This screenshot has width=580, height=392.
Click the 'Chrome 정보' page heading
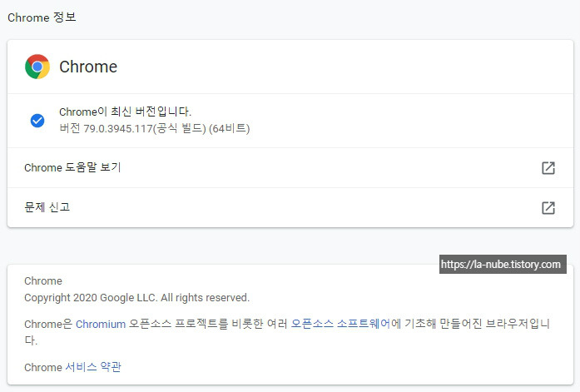point(42,17)
